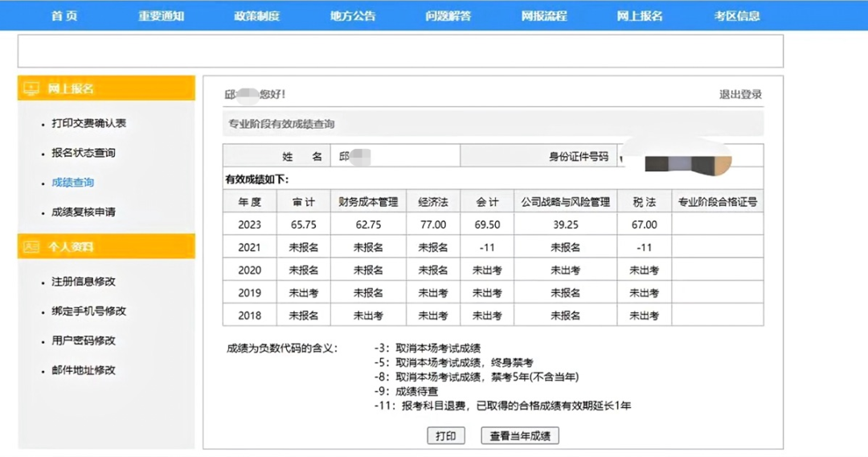The image size is (868, 457).
Task: Open 考区信息 in top navigation
Action: [737, 16]
